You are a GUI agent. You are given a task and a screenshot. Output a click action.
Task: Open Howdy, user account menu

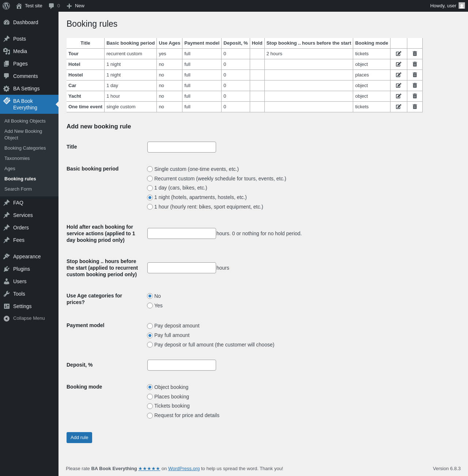point(447,6)
